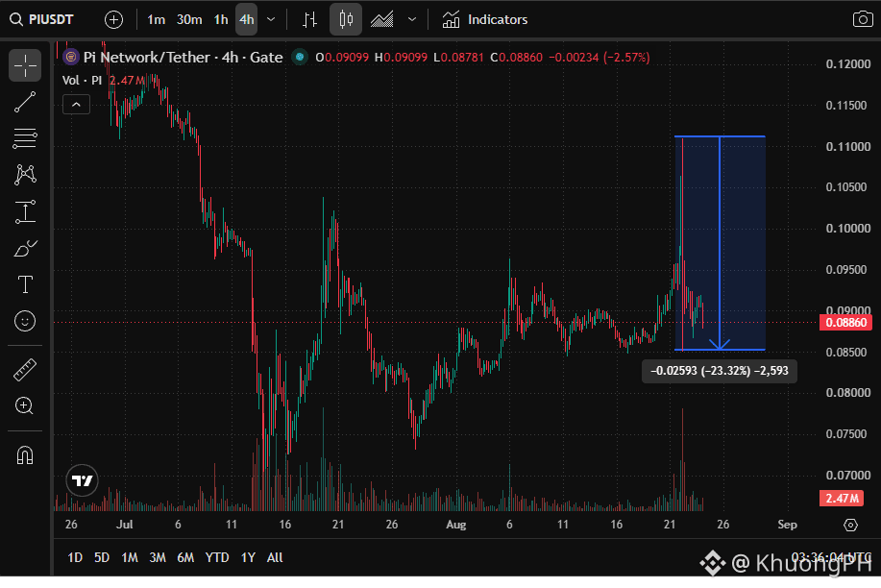This screenshot has width=881, height=588.
Task: Activate the zoom in tool
Action: click(25, 405)
